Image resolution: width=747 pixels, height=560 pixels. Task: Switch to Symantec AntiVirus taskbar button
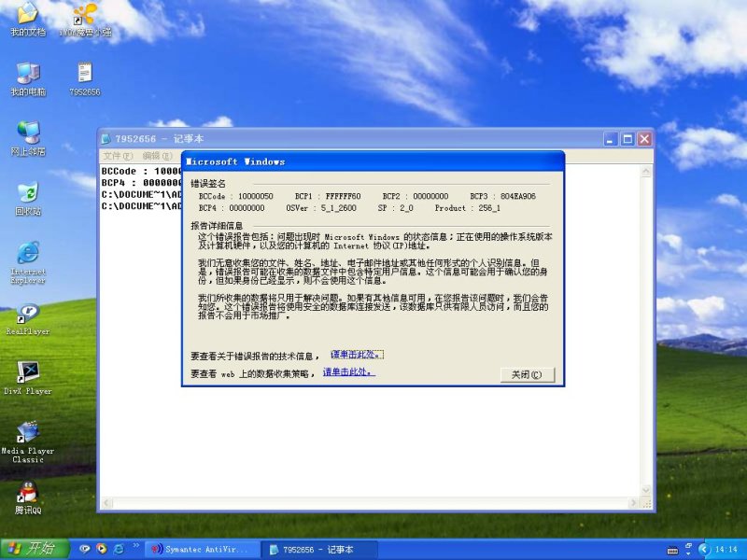pyautogui.click(x=200, y=550)
